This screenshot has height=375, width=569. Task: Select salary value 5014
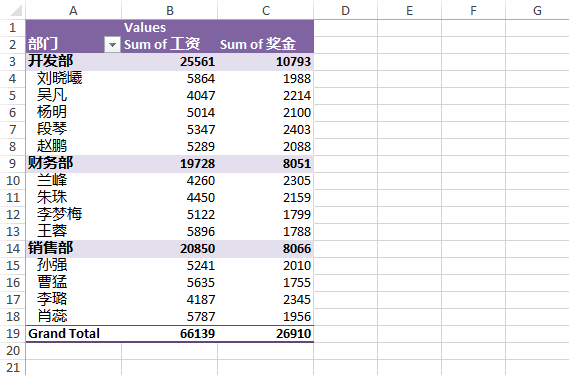(x=201, y=113)
